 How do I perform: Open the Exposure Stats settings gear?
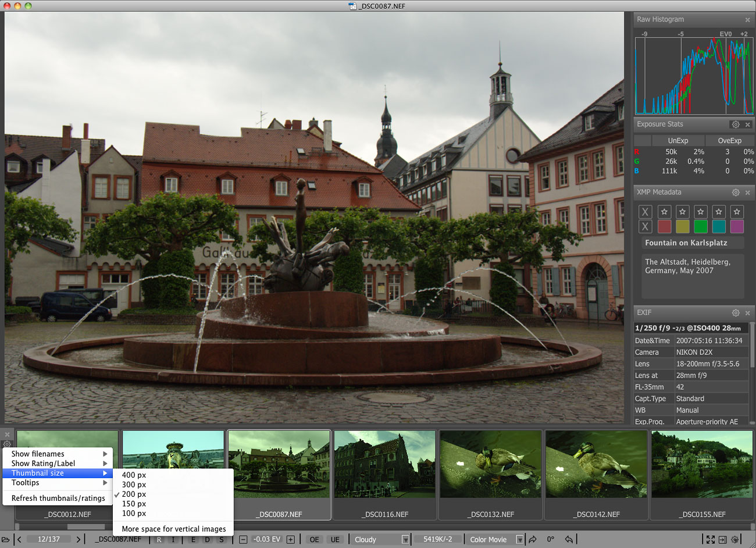[736, 124]
